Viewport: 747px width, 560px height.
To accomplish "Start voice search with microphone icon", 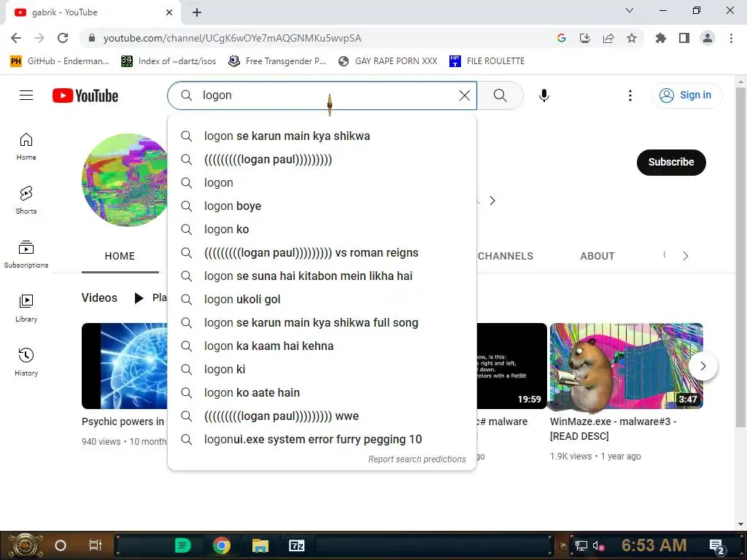I will [x=543, y=96].
